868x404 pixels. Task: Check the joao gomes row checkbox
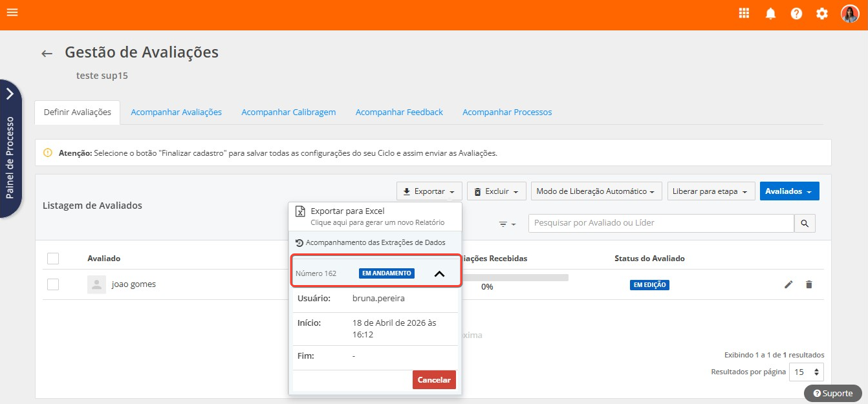53,284
